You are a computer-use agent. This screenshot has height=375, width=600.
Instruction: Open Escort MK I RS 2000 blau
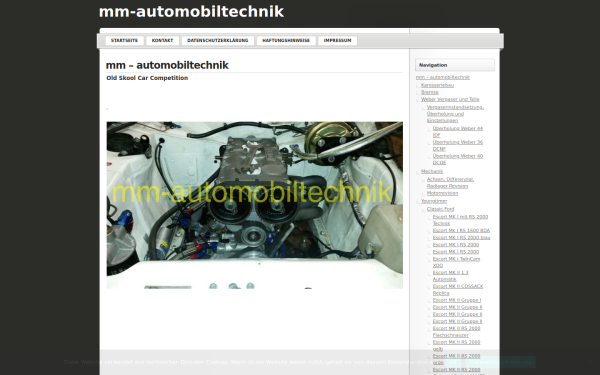pos(461,238)
